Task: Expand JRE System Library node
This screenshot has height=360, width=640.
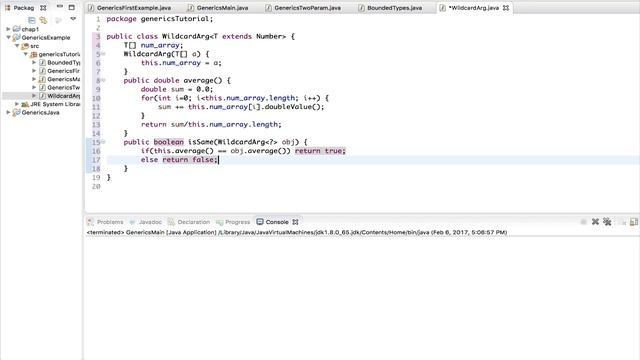Action: pos(17,104)
